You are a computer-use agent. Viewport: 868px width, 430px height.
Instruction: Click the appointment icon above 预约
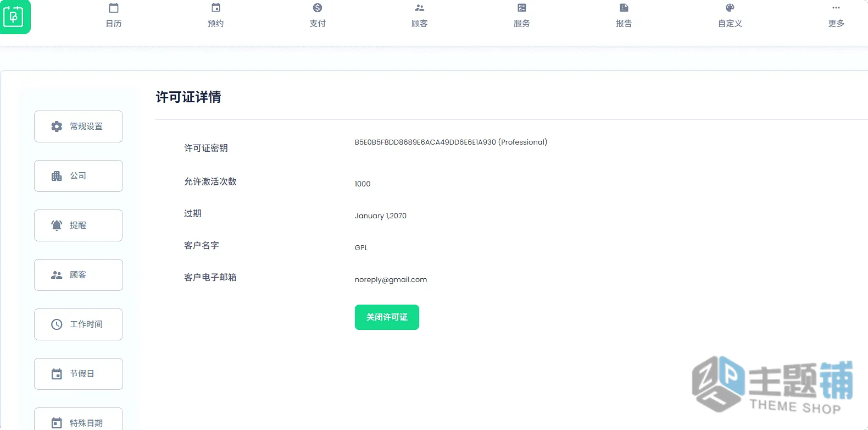tap(216, 8)
